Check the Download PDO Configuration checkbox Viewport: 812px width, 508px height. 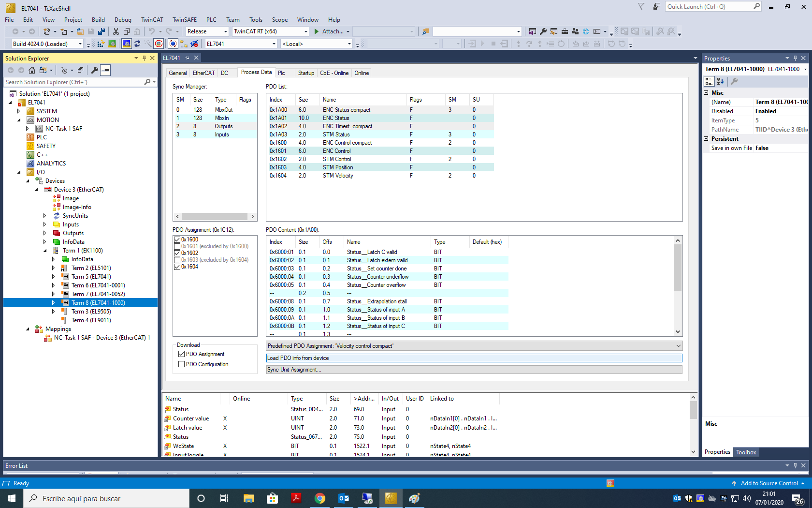(x=182, y=364)
